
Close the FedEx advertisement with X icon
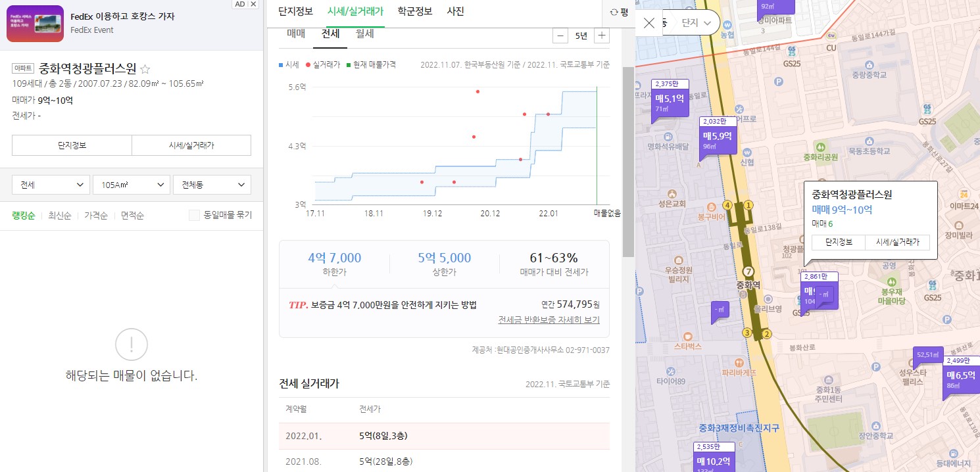pos(253,4)
